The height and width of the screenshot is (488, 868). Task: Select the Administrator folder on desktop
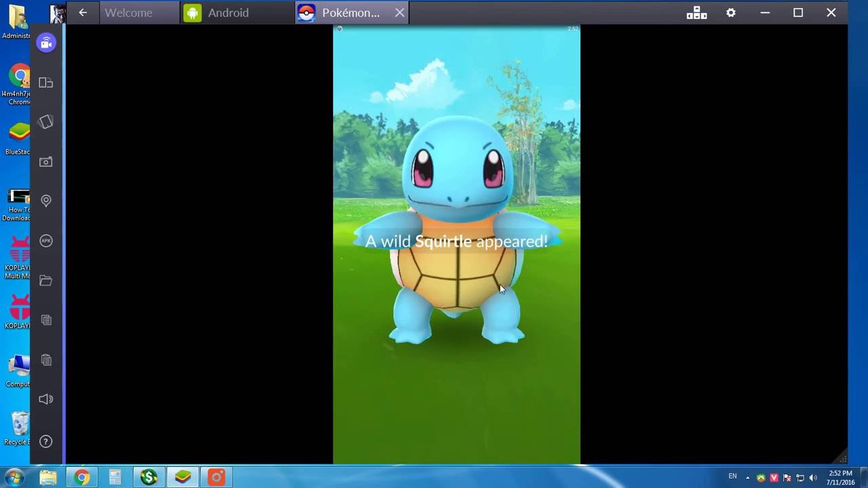click(x=16, y=22)
